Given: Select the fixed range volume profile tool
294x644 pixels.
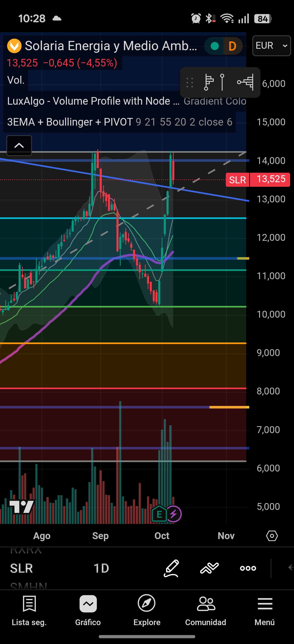Looking at the screenshot, I should pos(245,82).
